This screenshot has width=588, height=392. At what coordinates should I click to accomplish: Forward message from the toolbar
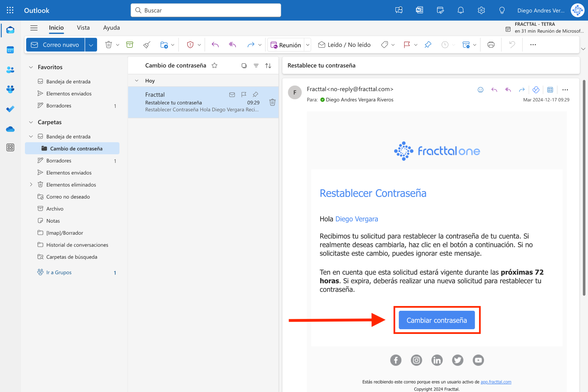[251, 45]
